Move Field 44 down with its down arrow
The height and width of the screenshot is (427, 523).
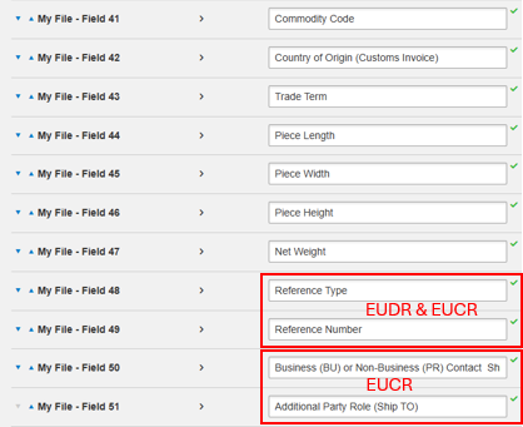pos(18,135)
